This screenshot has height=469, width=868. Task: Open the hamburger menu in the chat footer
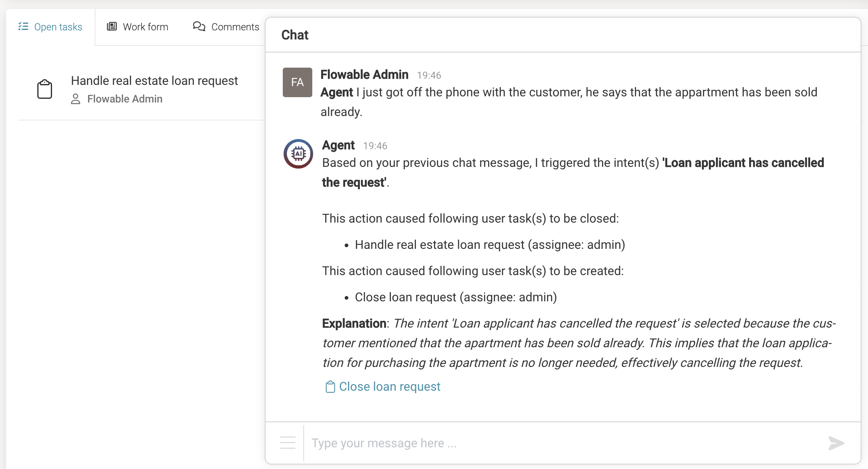click(288, 443)
